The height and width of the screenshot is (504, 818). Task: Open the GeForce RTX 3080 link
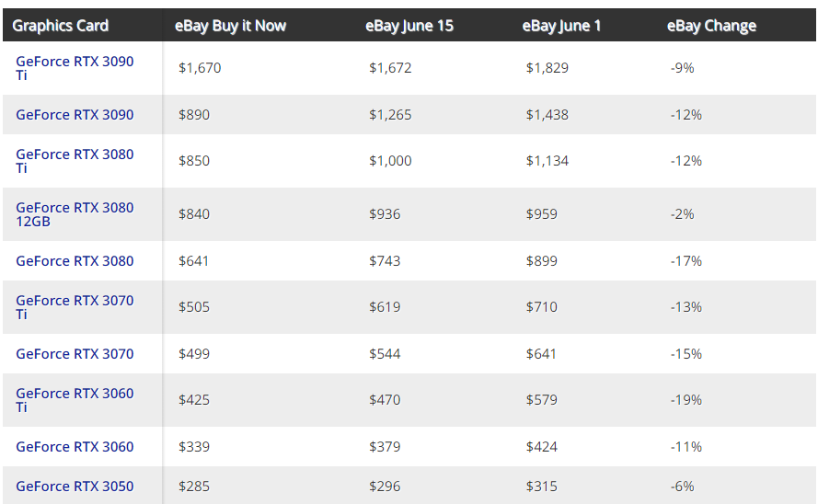pos(75,260)
